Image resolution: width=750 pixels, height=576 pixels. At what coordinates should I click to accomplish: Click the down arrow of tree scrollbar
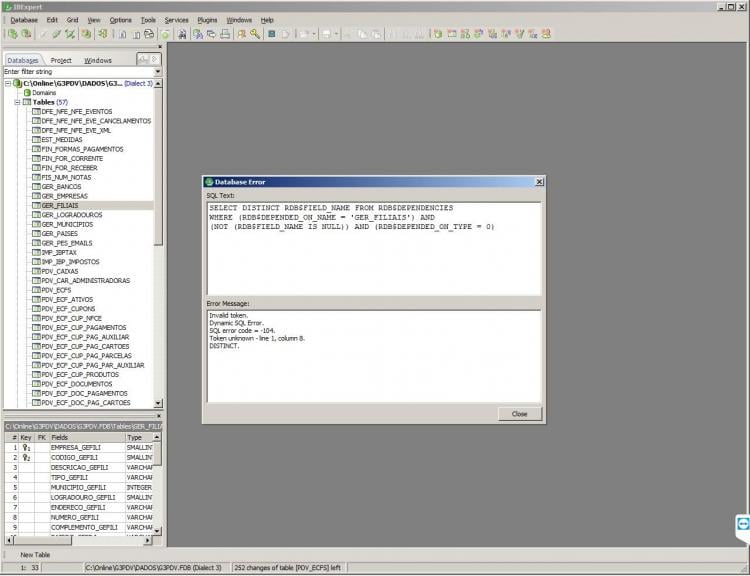pos(158,403)
